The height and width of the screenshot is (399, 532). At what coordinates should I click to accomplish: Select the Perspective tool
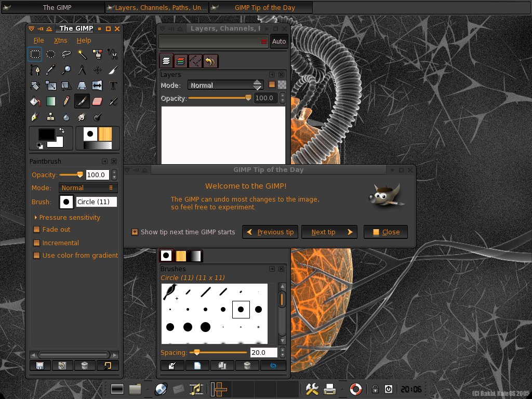pyautogui.click(x=82, y=86)
